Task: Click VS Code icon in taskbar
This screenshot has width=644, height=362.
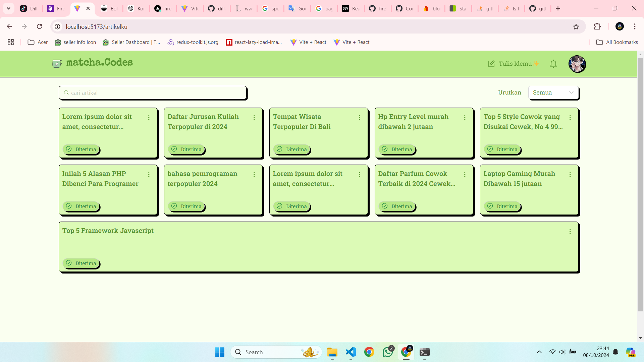Action: point(351,352)
